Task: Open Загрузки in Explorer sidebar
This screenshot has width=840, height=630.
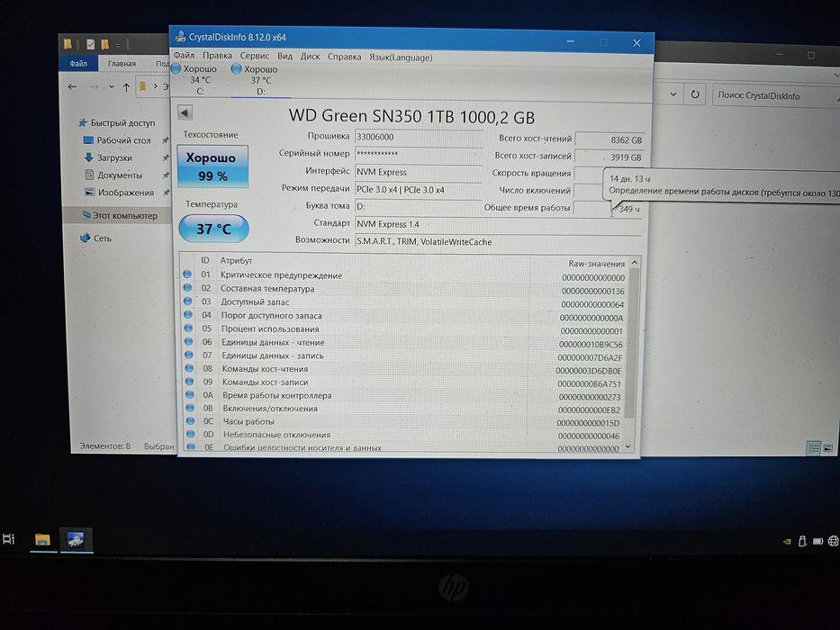Action: [x=108, y=158]
